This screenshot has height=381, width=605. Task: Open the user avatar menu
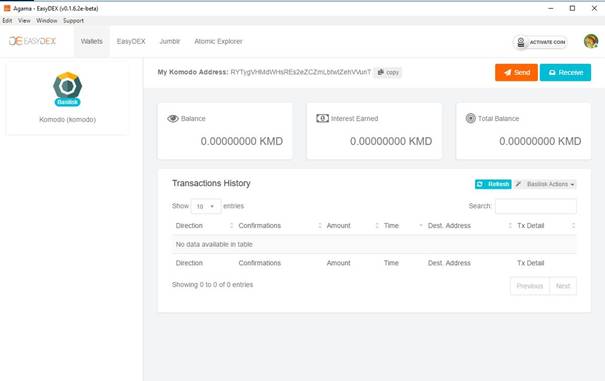pyautogui.click(x=591, y=41)
